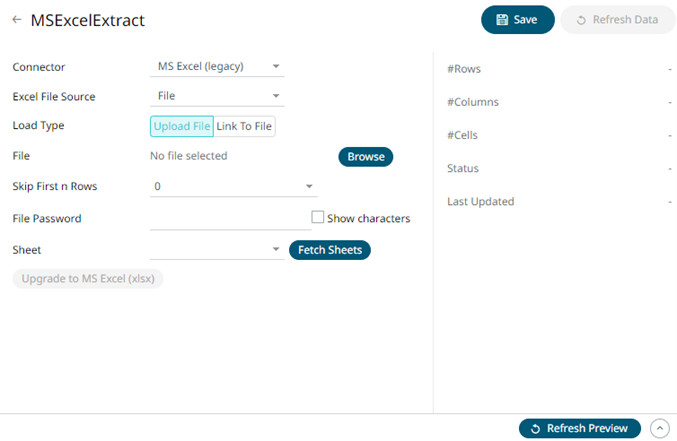This screenshot has height=441, width=677.
Task: Click the circular arrow icon on Refresh Preview
Action: click(x=536, y=428)
